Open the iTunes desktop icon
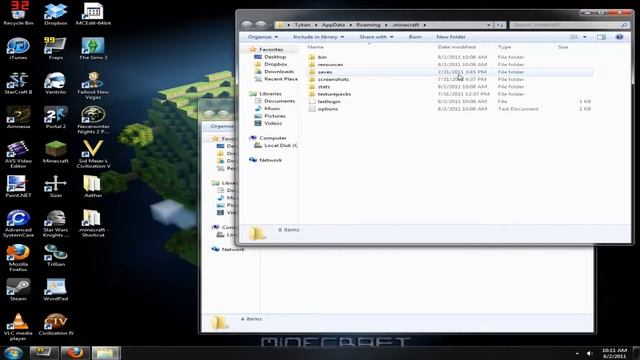Screen dimensions: 640x360 coord(18,48)
